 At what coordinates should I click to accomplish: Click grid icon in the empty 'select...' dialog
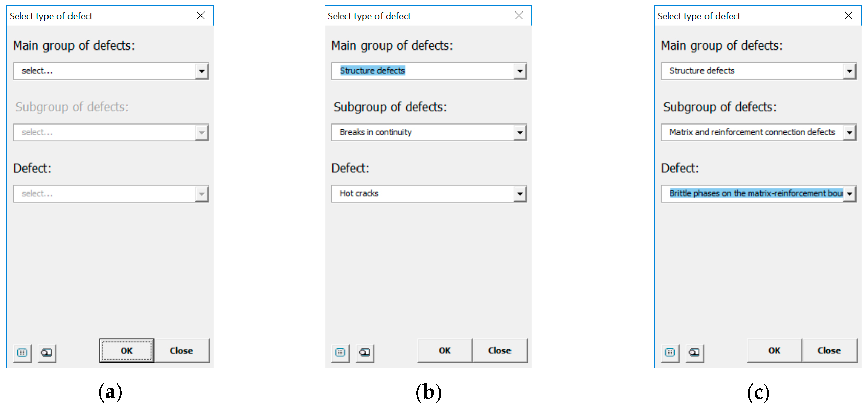point(22,352)
